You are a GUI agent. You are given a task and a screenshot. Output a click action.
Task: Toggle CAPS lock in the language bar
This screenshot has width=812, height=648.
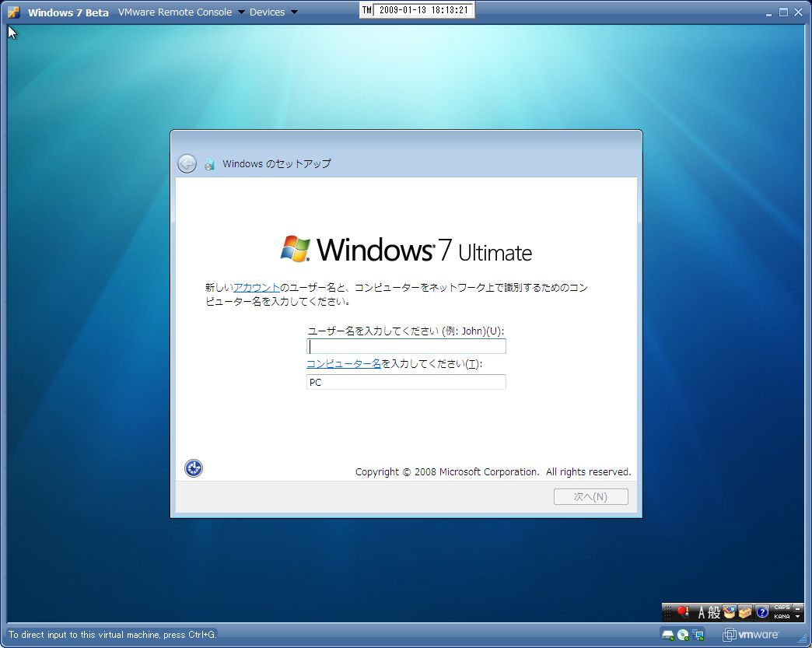(x=782, y=607)
